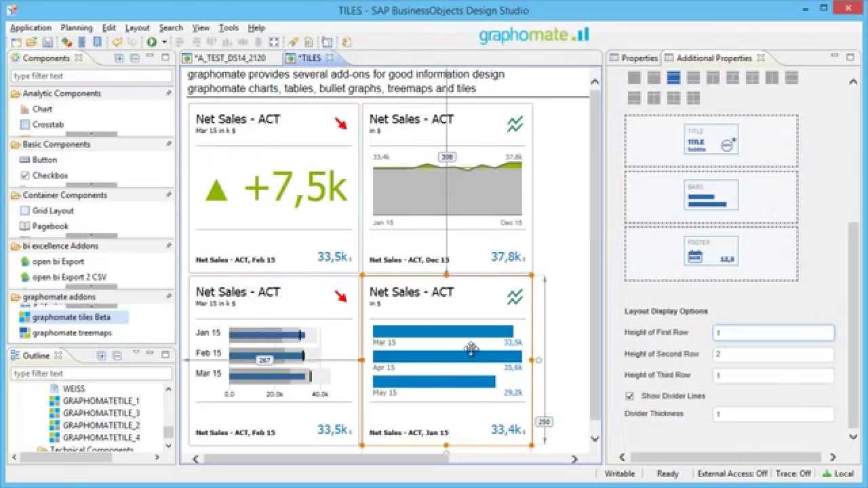Click the Undo arrow toolbar icon
Image resolution: width=868 pixels, height=488 pixels.
click(117, 42)
